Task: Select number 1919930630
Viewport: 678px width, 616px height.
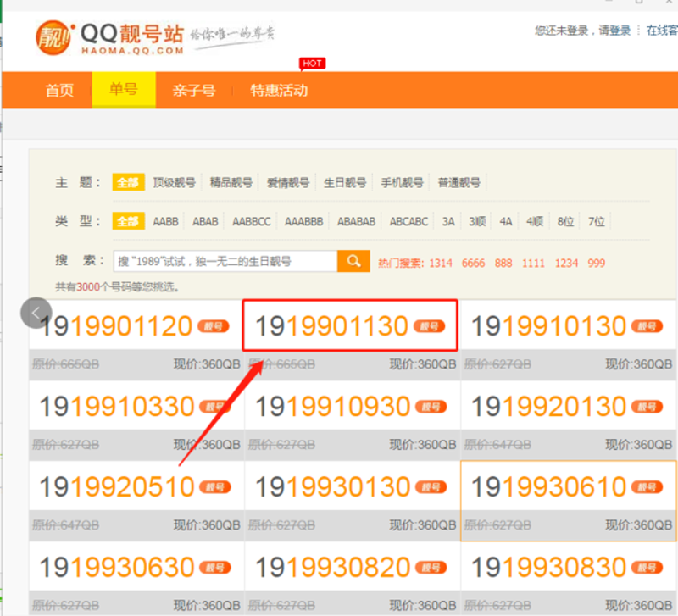Action: [117, 567]
